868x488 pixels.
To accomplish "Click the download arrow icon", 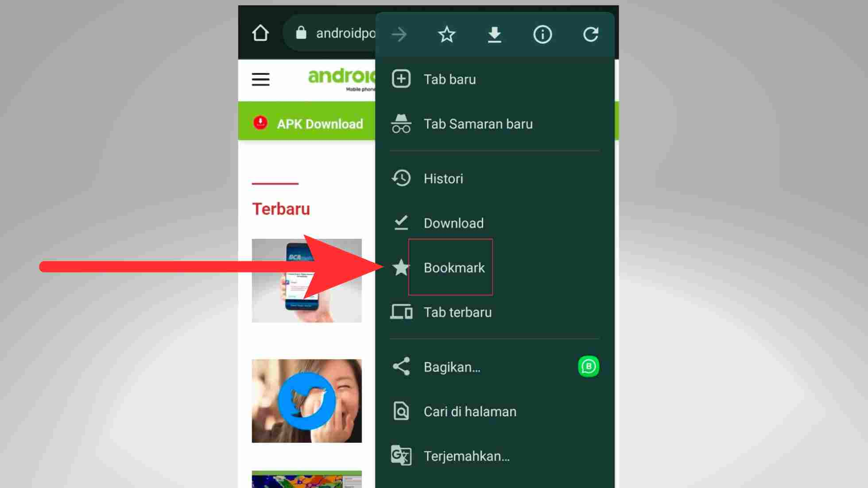I will 494,34.
